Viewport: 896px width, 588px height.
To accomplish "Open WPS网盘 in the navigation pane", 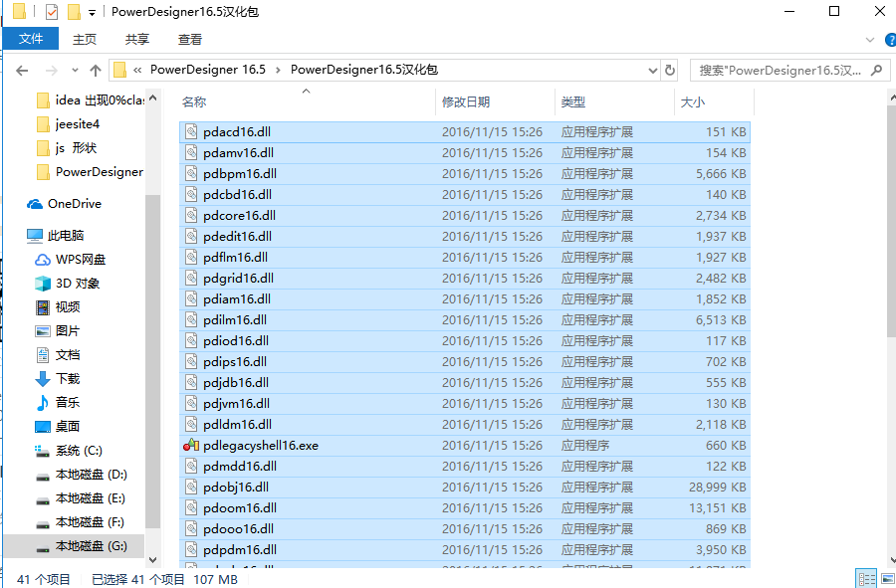I will (x=71, y=259).
